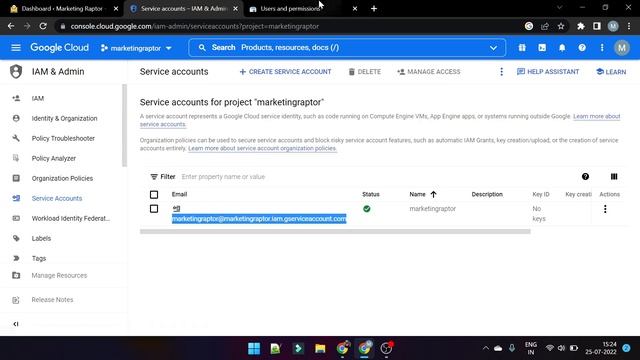The height and width of the screenshot is (360, 640).
Task: Open Help Assistant
Action: [548, 72]
